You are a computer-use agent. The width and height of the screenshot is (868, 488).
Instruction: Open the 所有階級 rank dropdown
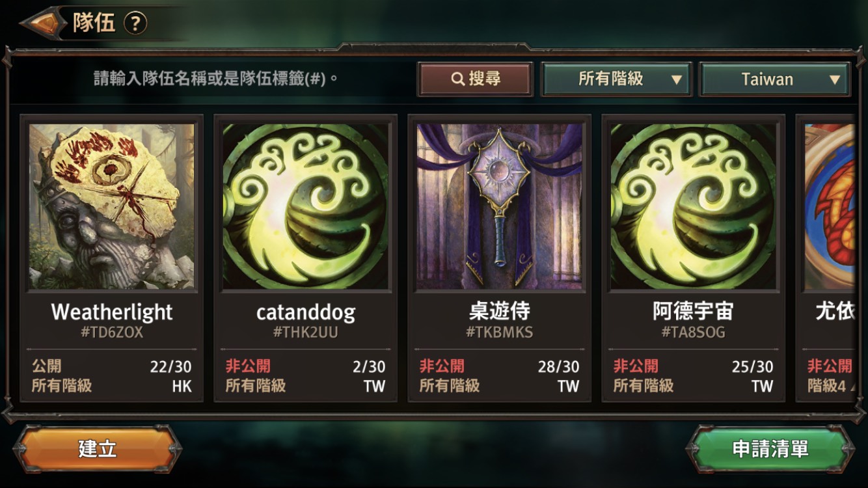pyautogui.click(x=617, y=79)
